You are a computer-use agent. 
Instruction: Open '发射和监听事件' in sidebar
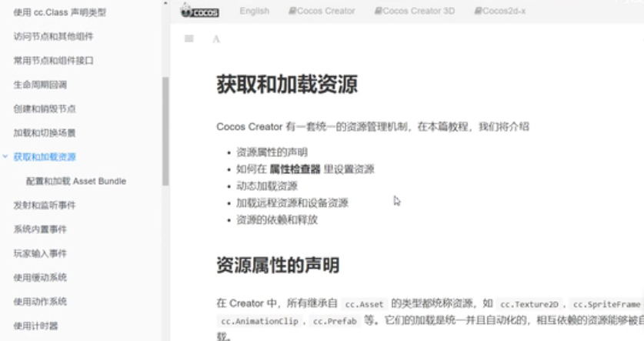[45, 205]
